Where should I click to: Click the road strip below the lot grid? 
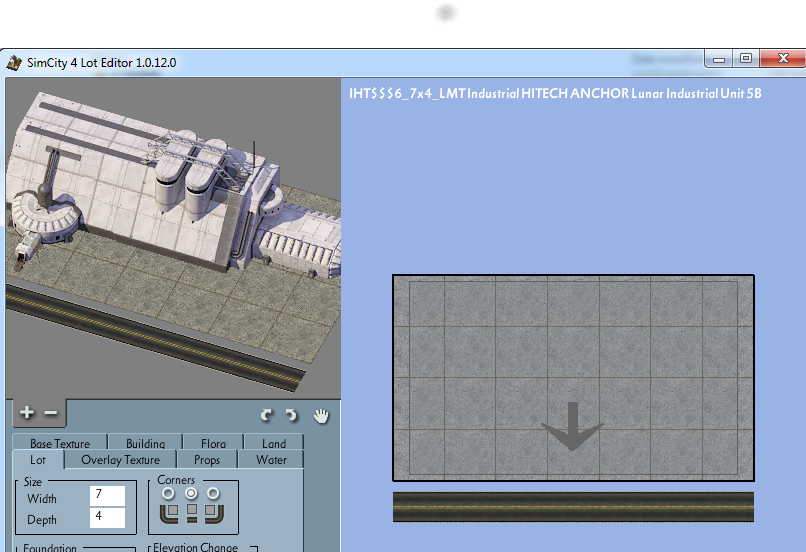pyautogui.click(x=573, y=507)
